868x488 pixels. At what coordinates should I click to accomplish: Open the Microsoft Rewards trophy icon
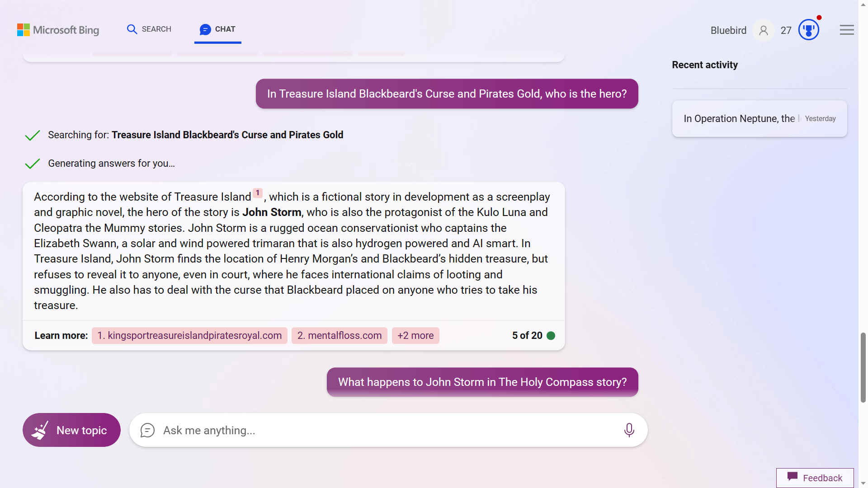pyautogui.click(x=809, y=30)
